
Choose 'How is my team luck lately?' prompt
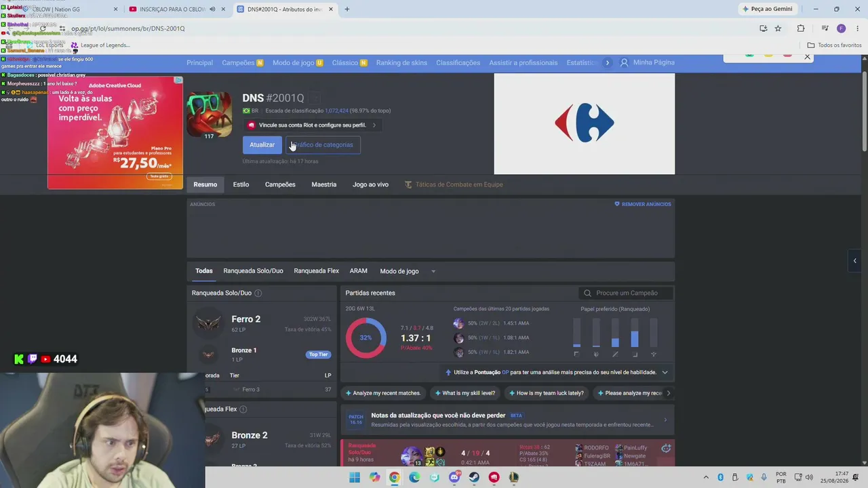coord(546,393)
